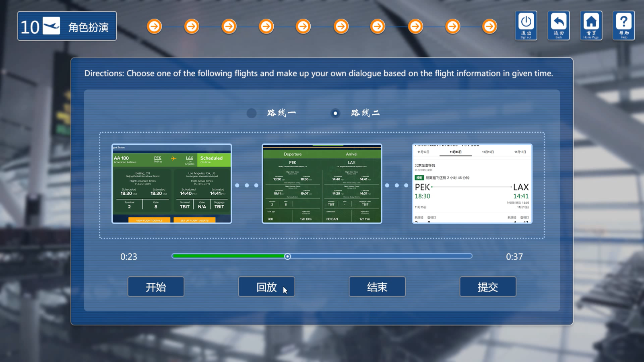
Task: Click the airplane icon beside number 10
Action: pos(51,26)
